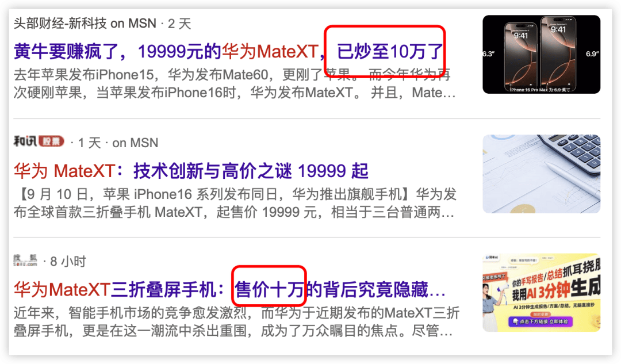Click red 华为MateXT text in first headline
This screenshot has height=364, width=621.
coord(270,52)
